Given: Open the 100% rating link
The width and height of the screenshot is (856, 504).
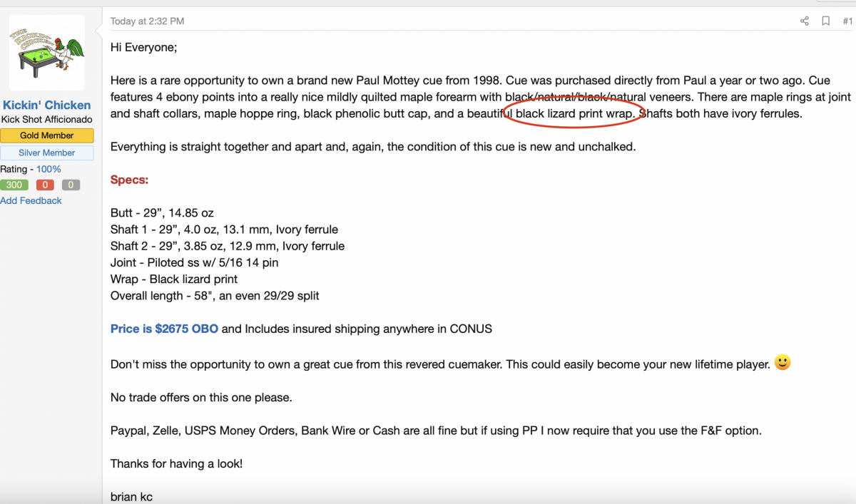Looking at the screenshot, I should tap(49, 169).
